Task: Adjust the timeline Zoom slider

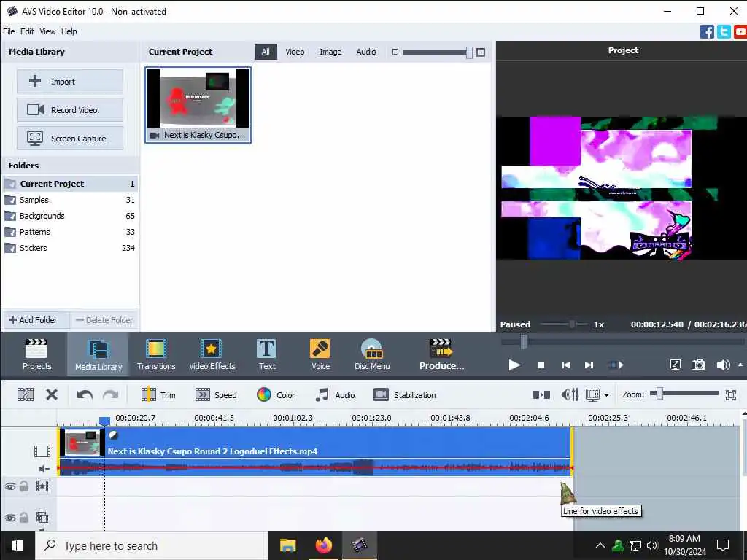Action: [659, 394]
